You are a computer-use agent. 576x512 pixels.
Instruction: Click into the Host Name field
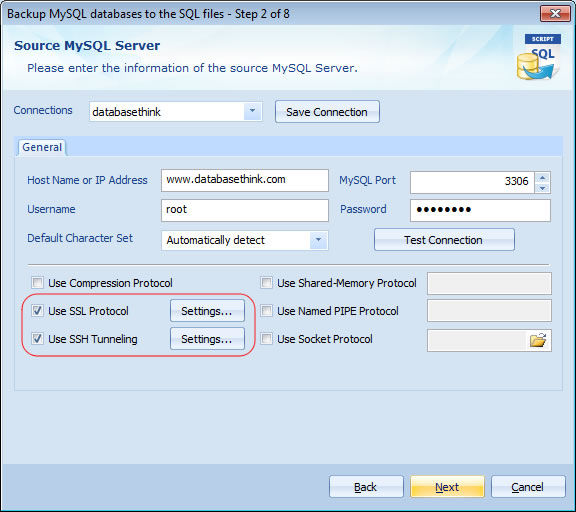(x=245, y=180)
